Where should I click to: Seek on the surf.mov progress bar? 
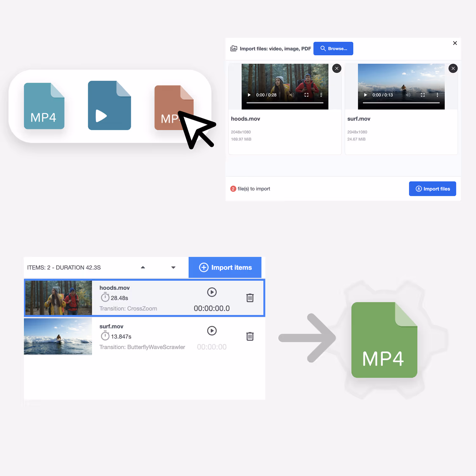[x=401, y=103]
